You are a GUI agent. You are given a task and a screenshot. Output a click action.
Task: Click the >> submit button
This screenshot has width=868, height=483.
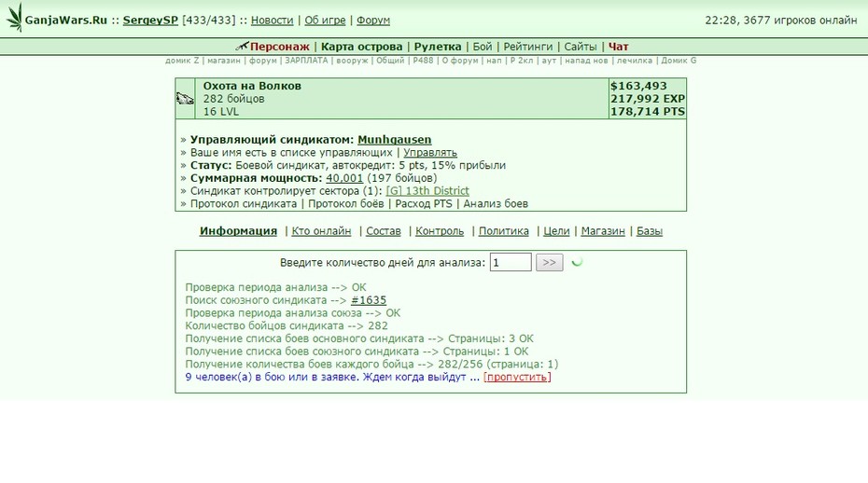[549, 262]
